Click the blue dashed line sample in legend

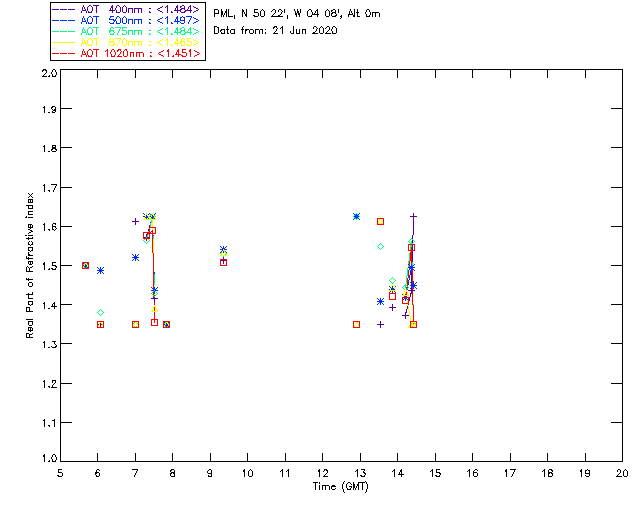point(64,20)
